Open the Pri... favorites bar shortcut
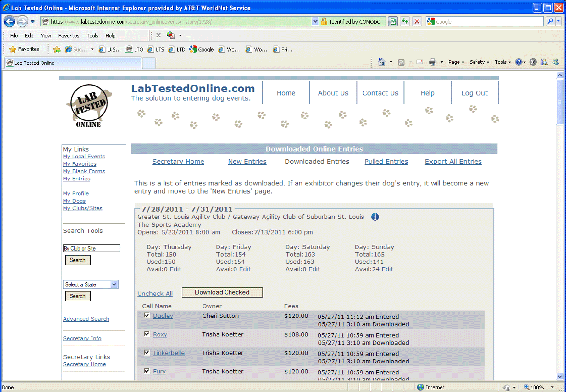566x392 pixels. click(283, 49)
